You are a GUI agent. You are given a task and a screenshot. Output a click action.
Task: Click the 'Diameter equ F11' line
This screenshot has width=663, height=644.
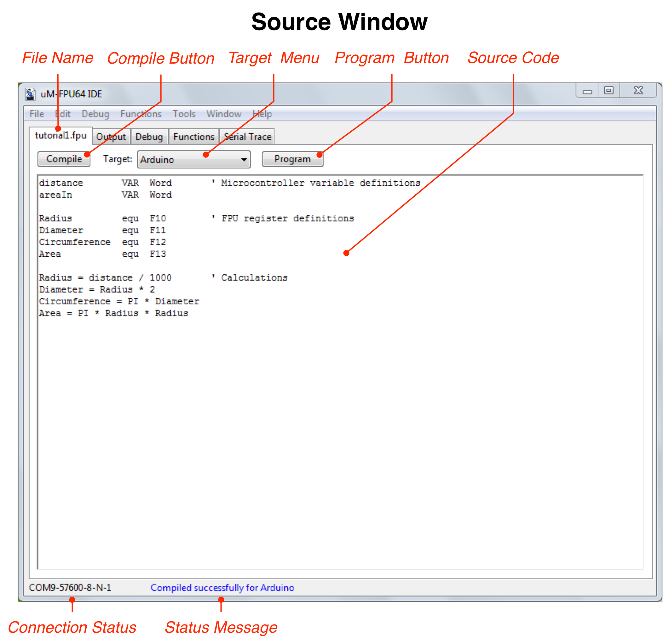(x=102, y=230)
